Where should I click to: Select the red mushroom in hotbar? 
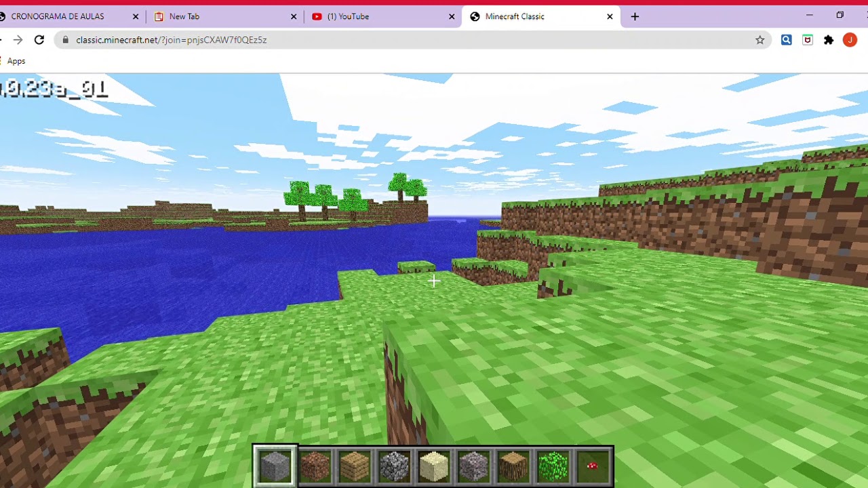point(593,466)
